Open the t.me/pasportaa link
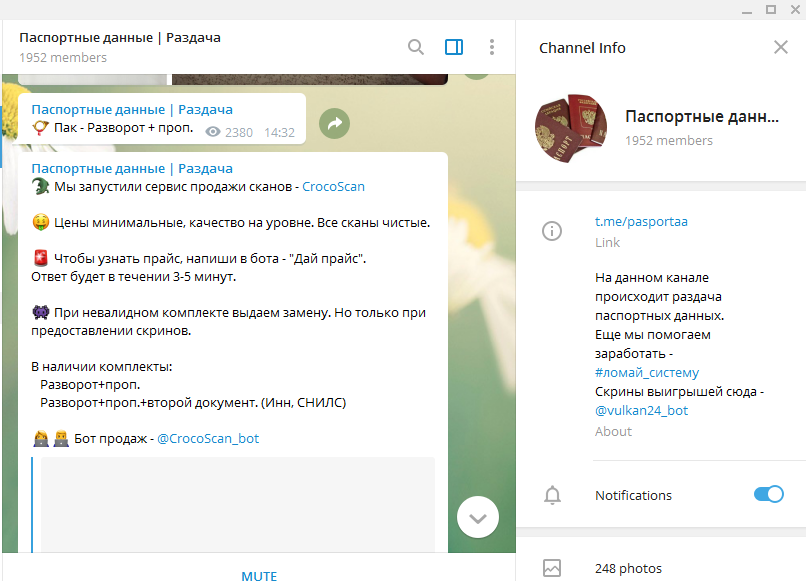The image size is (806, 581). [641, 222]
